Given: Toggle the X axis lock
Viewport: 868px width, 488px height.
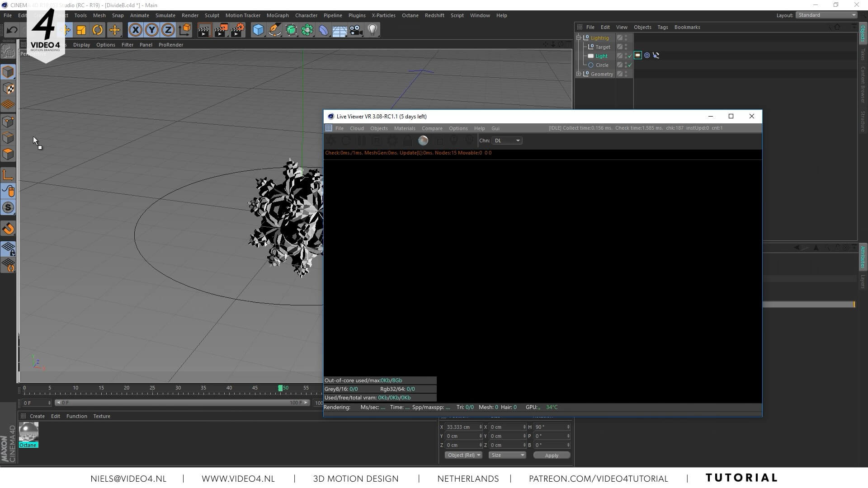Looking at the screenshot, I should point(135,30).
